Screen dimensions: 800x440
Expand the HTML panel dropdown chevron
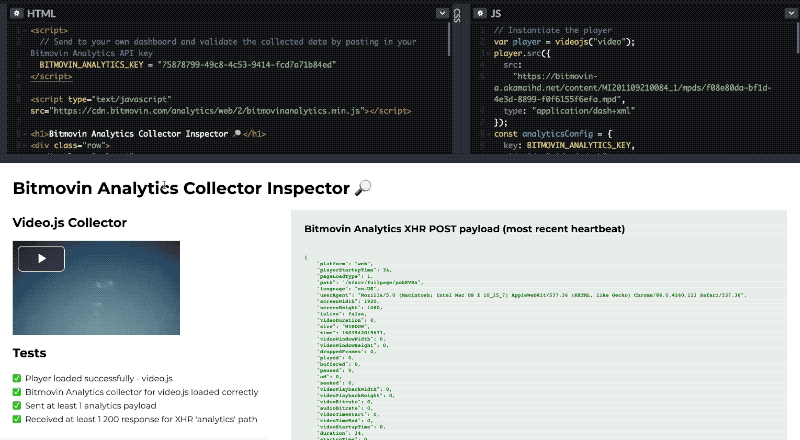(x=442, y=13)
